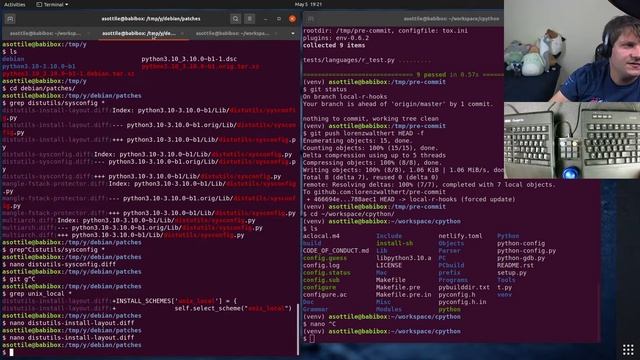Click 'aclocal.m4' in right ls output
Screen dimensions: 640x360
321,236
